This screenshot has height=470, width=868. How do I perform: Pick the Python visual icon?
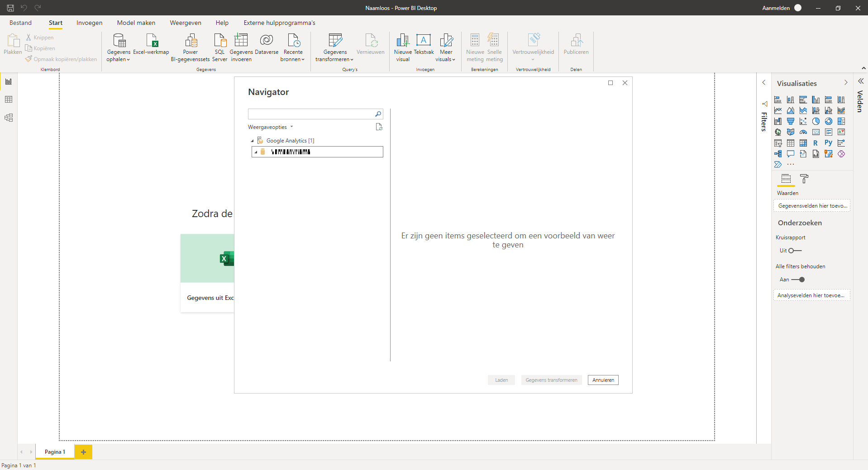[x=829, y=143]
